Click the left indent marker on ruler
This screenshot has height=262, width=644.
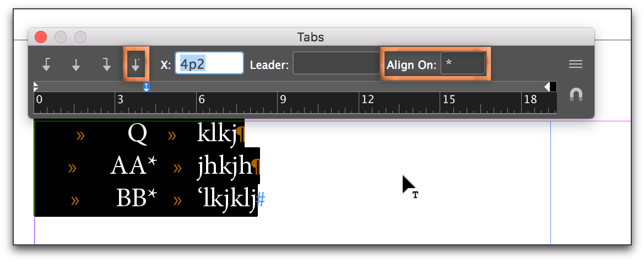point(36,87)
